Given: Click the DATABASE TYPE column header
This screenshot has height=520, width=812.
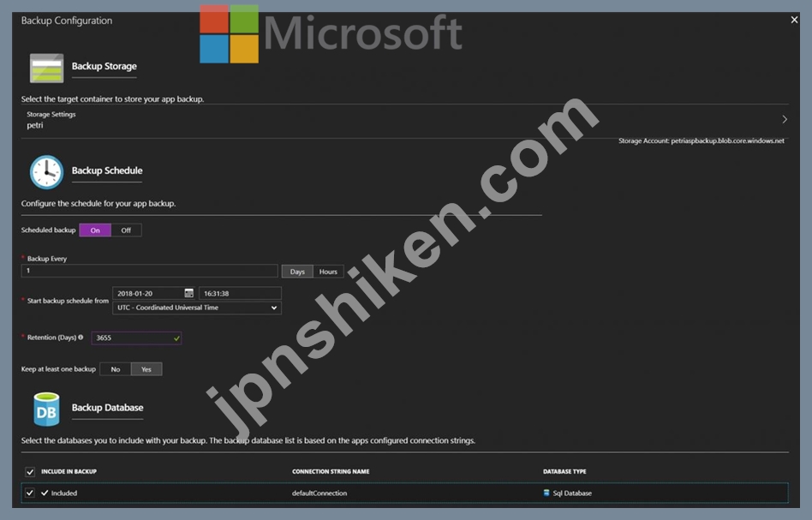Looking at the screenshot, I should point(564,472).
